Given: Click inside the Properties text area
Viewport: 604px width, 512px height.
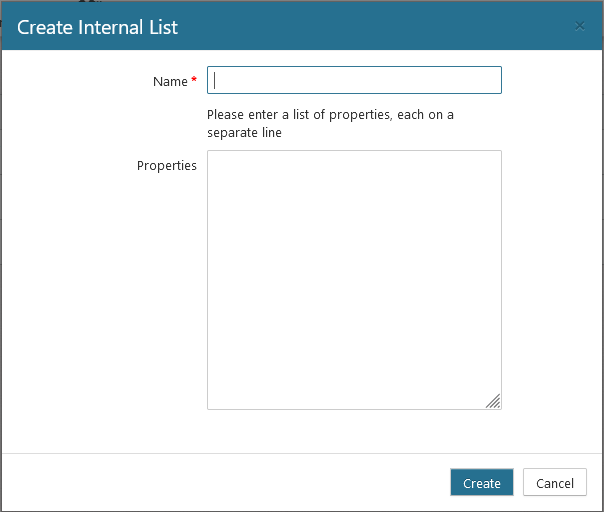Looking at the screenshot, I should pos(354,280).
